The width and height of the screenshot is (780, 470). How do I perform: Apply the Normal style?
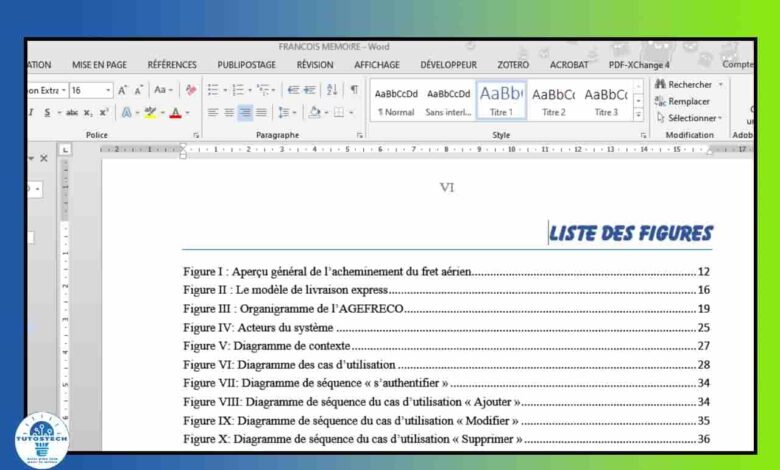point(396,101)
